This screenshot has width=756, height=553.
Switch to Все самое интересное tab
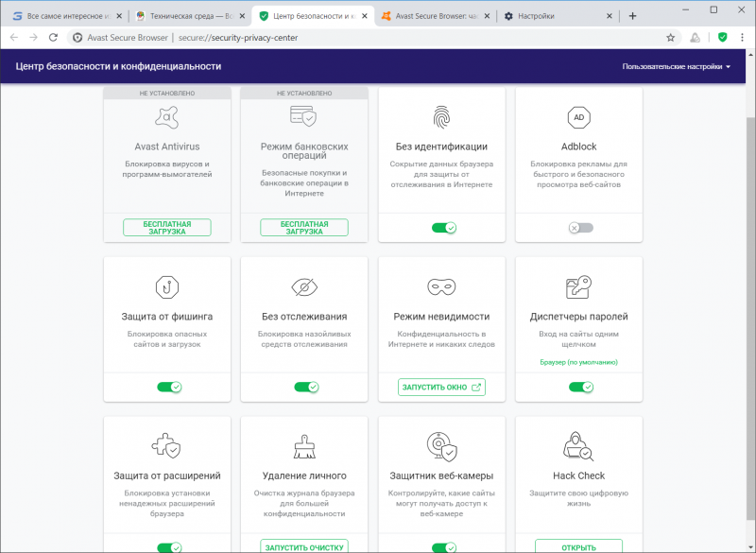(x=65, y=16)
